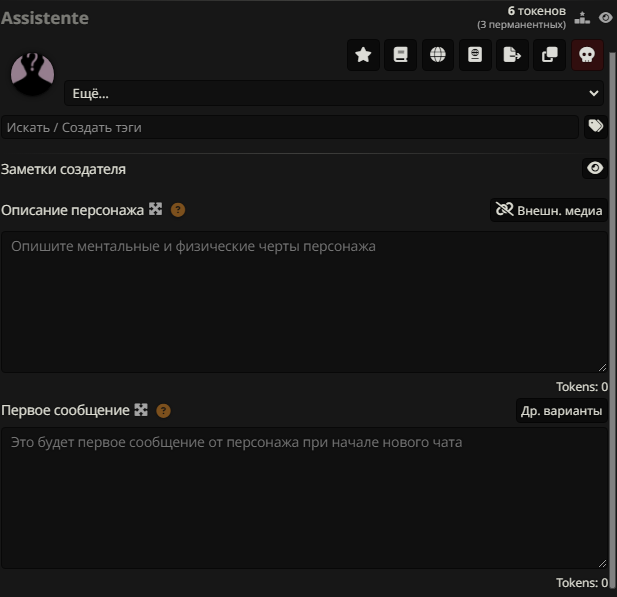The height and width of the screenshot is (597, 617).
Task: Duplicate character with copy icon
Action: tap(549, 55)
